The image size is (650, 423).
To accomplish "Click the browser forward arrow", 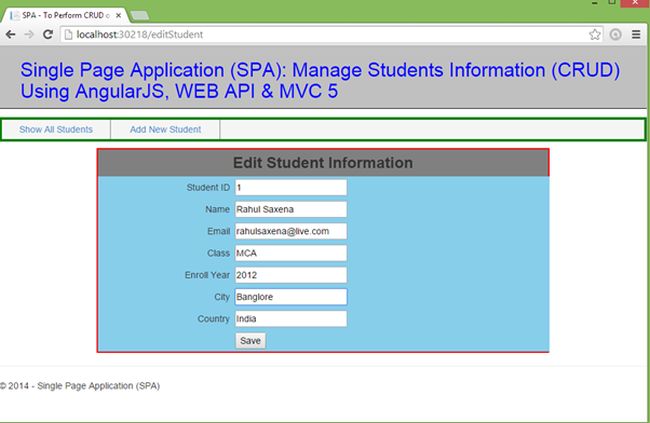I will point(29,34).
